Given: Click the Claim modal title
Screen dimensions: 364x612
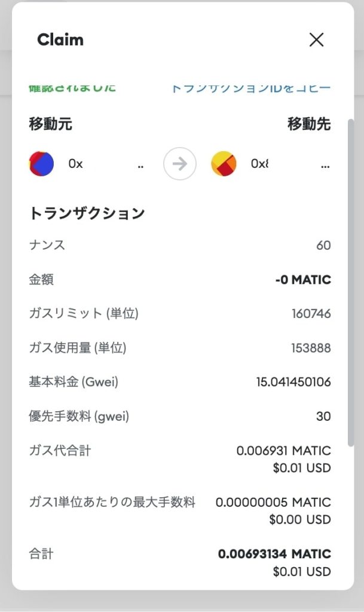Looking at the screenshot, I should pos(60,39).
